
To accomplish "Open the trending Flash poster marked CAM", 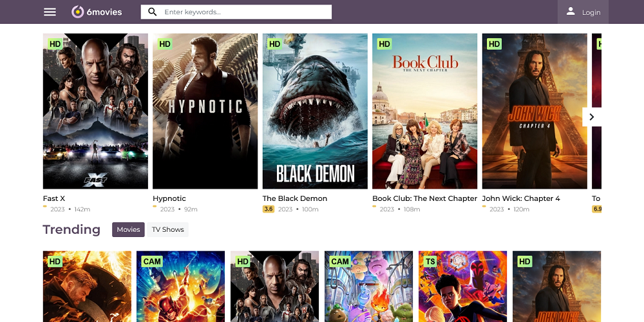I will 181,287.
